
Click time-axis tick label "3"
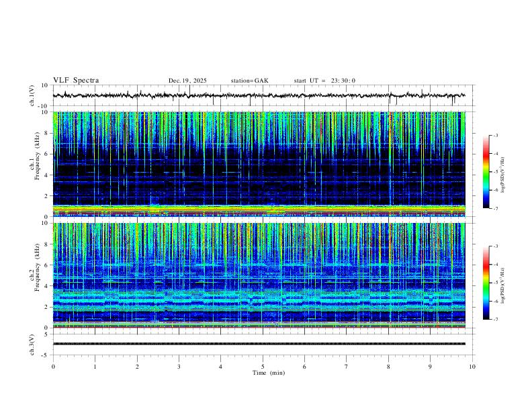179,367
